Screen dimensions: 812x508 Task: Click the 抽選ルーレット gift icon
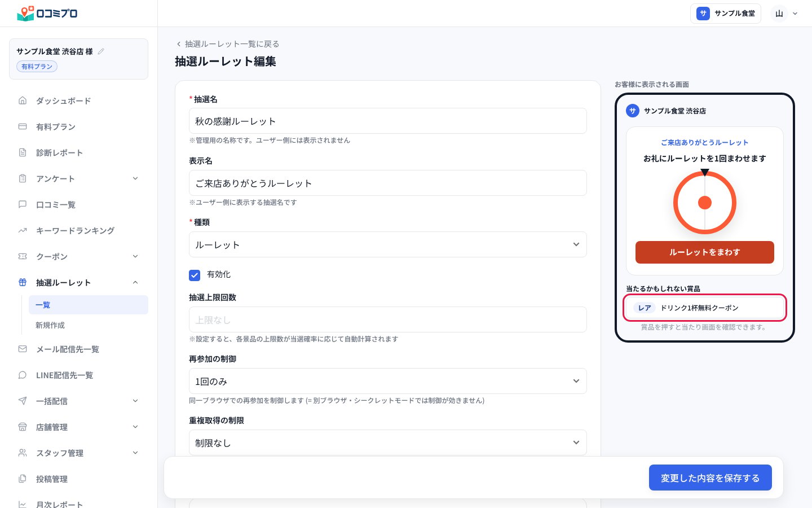pos(23,282)
